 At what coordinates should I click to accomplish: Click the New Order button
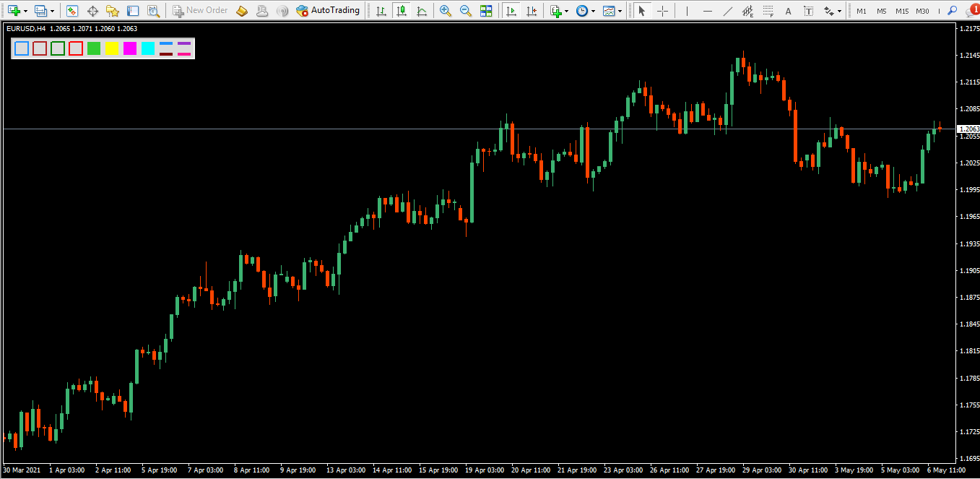tap(200, 11)
